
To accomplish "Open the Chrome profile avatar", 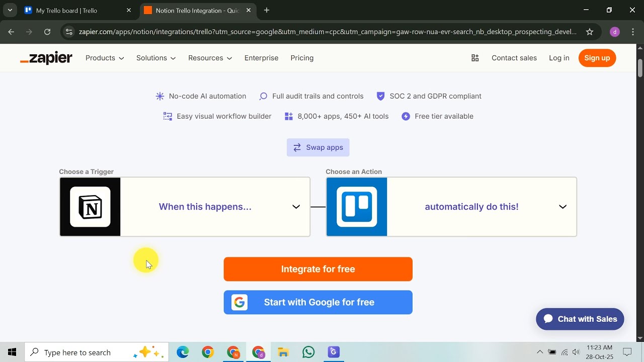I will click(x=615, y=32).
